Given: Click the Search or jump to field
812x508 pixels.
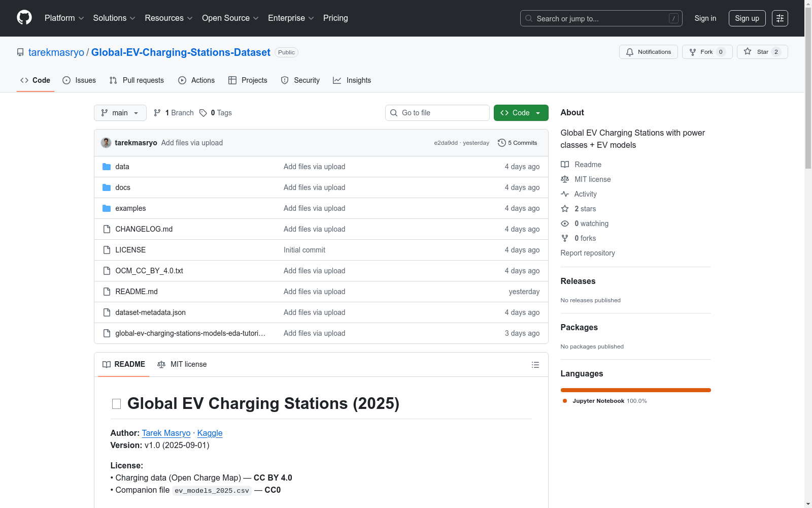Looking at the screenshot, I should click(601, 18).
